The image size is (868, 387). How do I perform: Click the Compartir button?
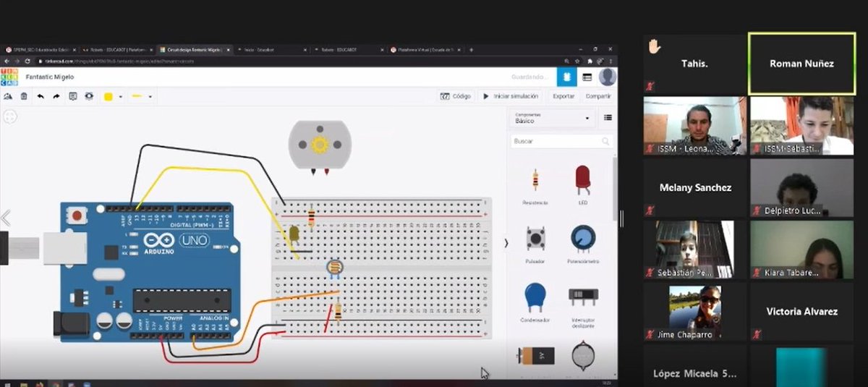[x=597, y=96]
